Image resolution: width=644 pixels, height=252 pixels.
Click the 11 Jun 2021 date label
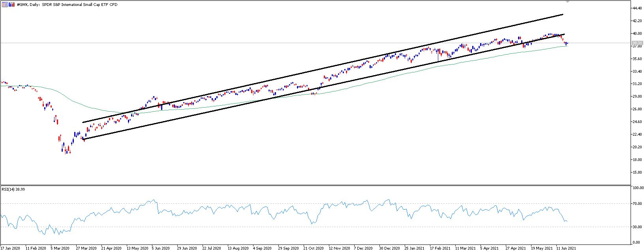click(566, 248)
